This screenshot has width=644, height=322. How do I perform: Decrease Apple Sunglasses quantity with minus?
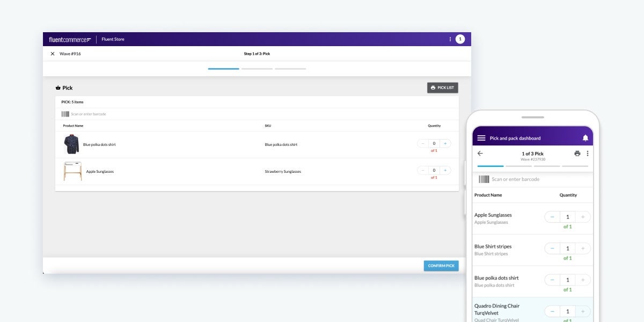(422, 170)
